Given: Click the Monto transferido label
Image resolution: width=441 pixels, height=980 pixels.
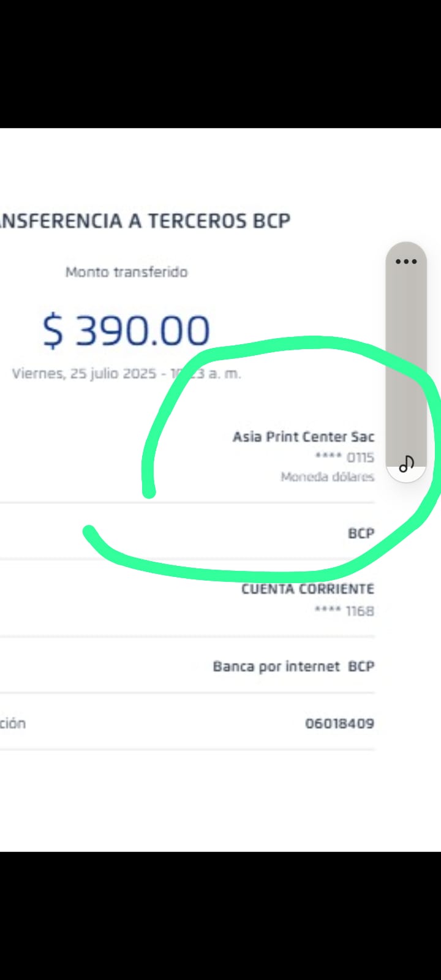Looking at the screenshot, I should pyautogui.click(x=126, y=272).
